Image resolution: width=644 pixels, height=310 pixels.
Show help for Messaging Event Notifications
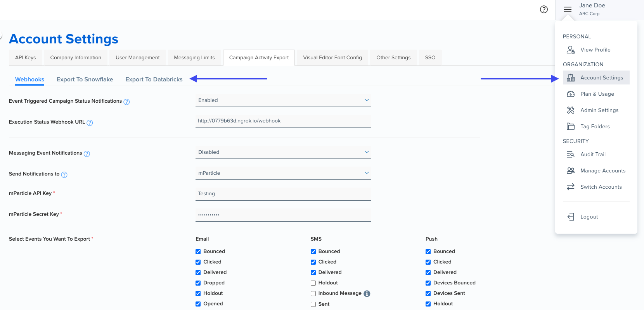87,154
